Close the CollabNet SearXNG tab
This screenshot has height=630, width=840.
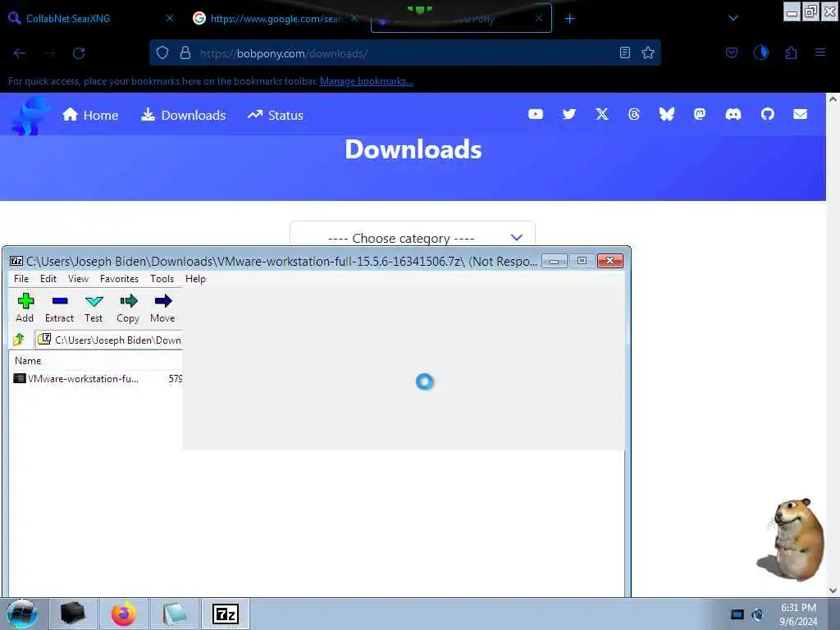170,18
